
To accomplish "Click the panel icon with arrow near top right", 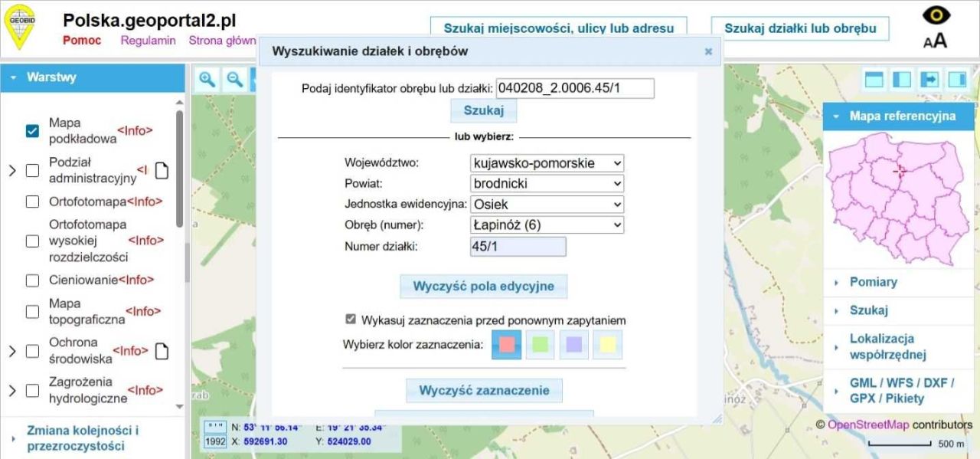I will (929, 79).
